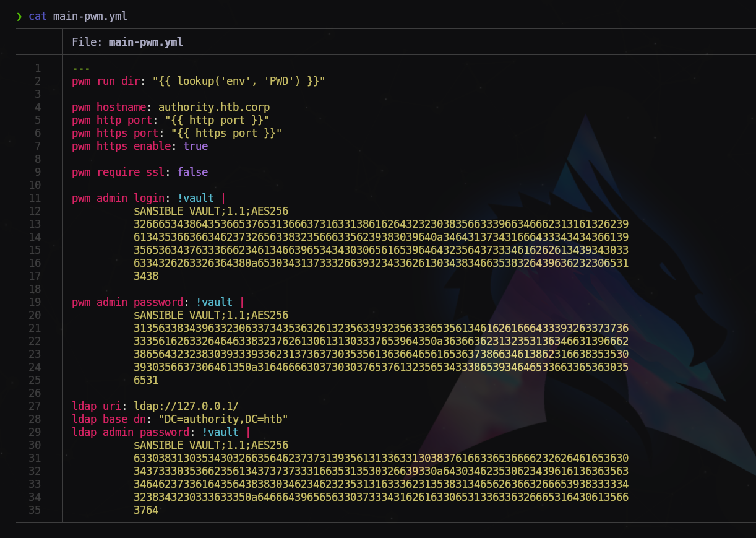
Task: Click the green prompt arrow symbol
Action: point(19,16)
